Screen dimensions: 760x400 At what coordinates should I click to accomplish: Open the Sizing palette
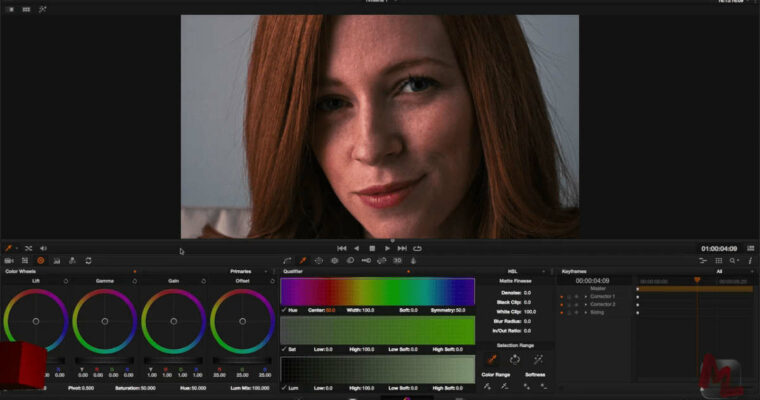click(x=382, y=261)
